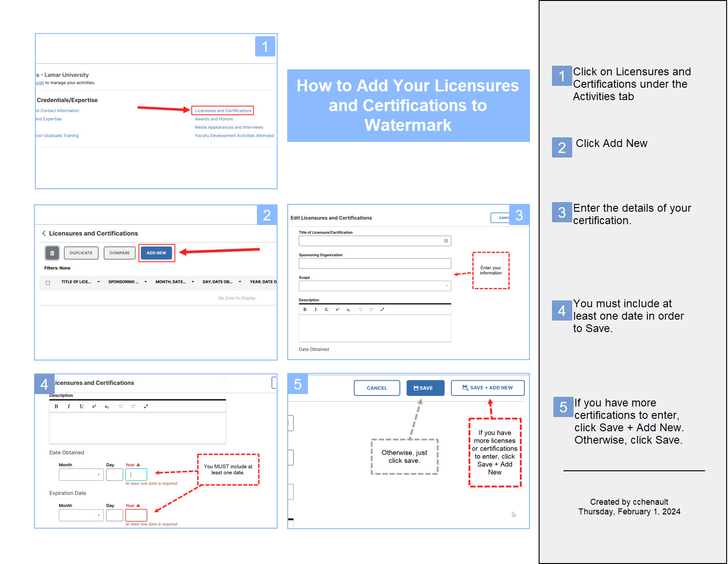This screenshot has height=564, width=728.
Task: Open the Licensures and Certifications link
Action: (x=223, y=111)
